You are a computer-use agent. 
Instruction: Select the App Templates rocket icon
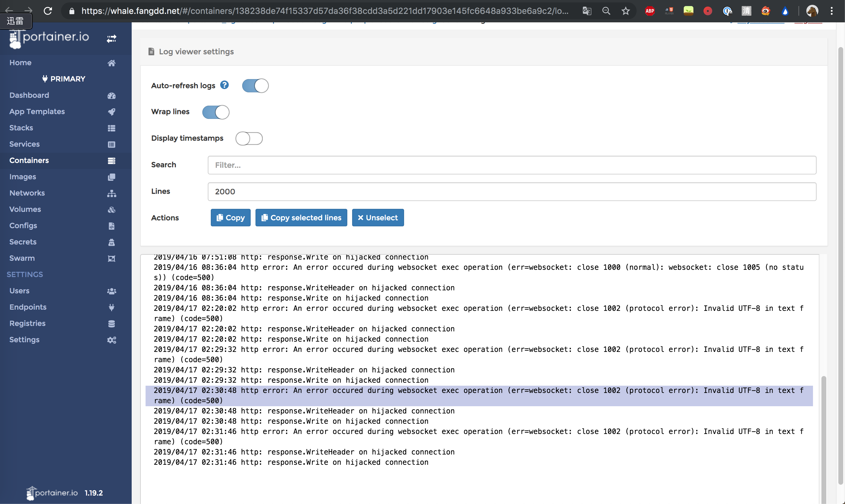[x=112, y=112]
